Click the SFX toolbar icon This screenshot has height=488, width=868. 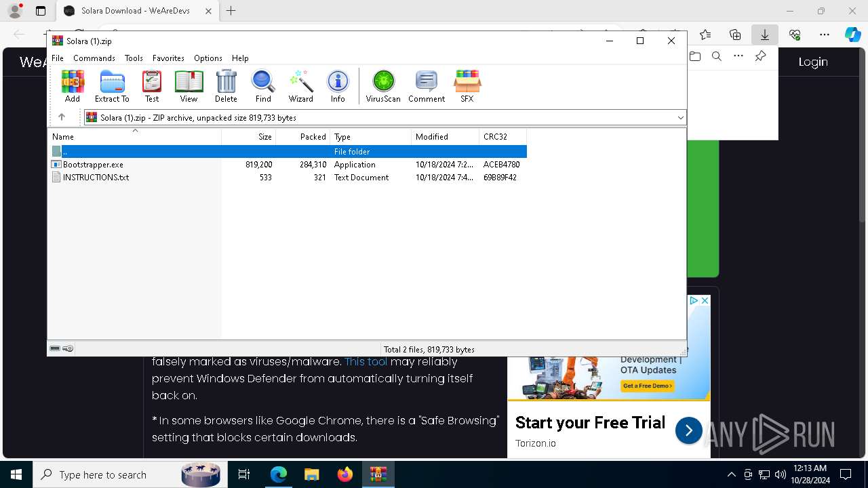click(467, 86)
